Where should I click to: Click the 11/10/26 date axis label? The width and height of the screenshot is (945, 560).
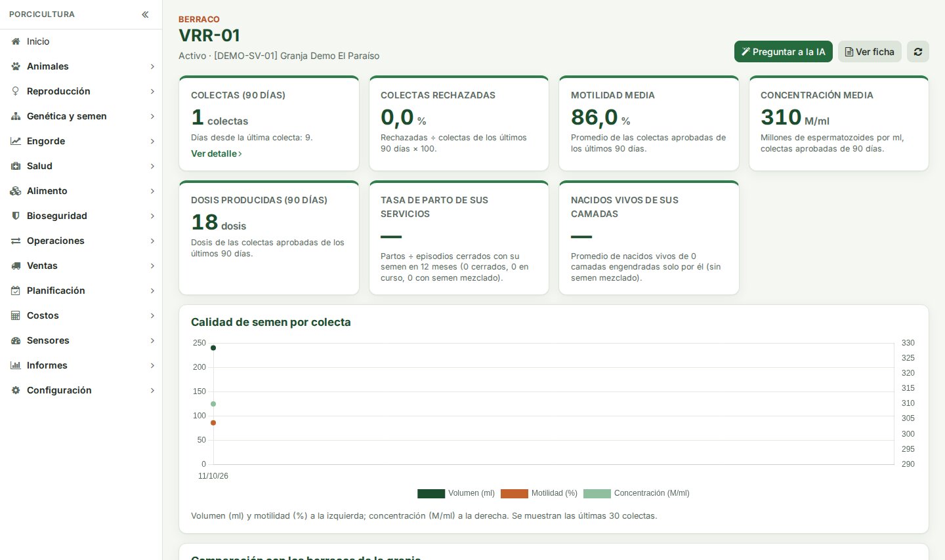click(x=213, y=476)
